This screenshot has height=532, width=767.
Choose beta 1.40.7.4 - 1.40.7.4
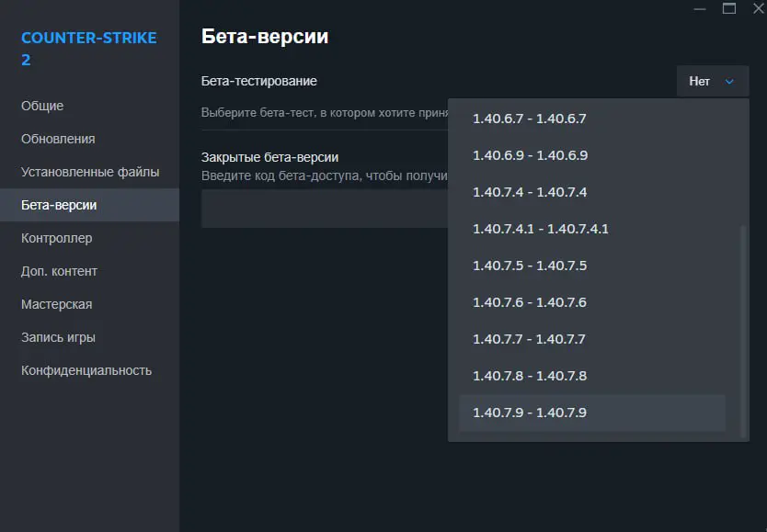click(x=592, y=192)
